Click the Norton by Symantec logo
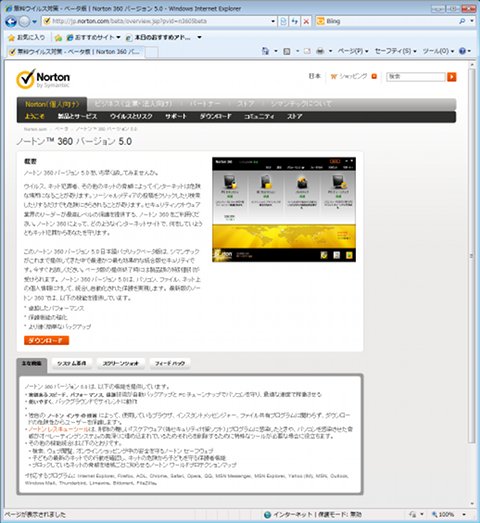480x523 pixels. (x=43, y=79)
